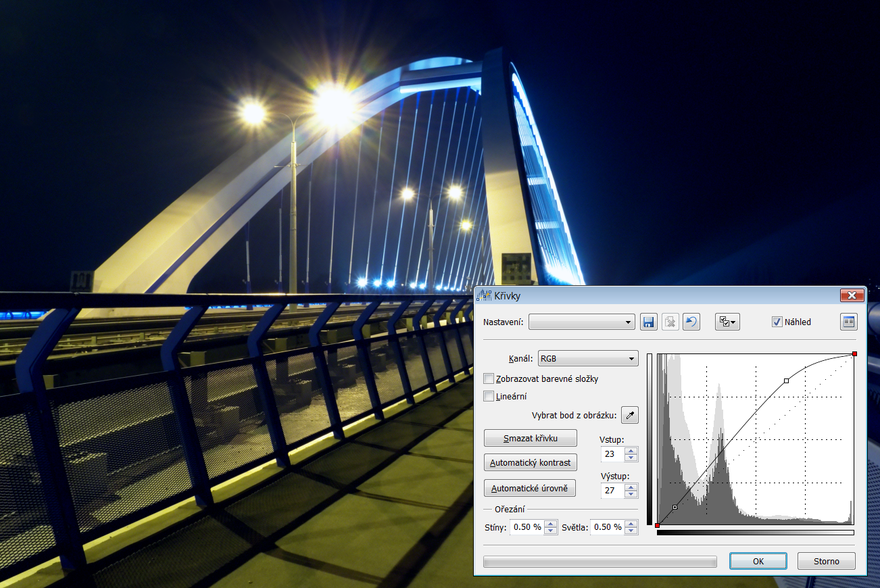The height and width of the screenshot is (588, 880).
Task: Close the Křivky dialog window
Action: coord(852,295)
